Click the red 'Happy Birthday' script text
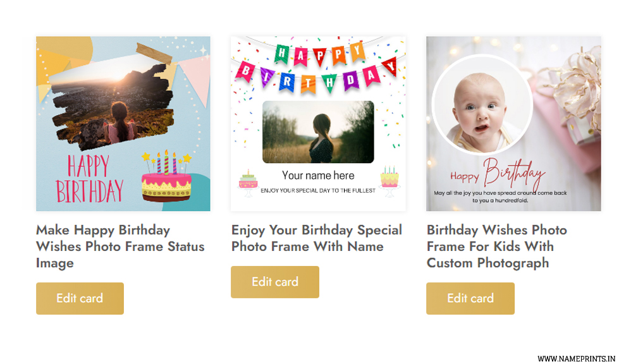Screen dimensions: 619x364 (498, 174)
